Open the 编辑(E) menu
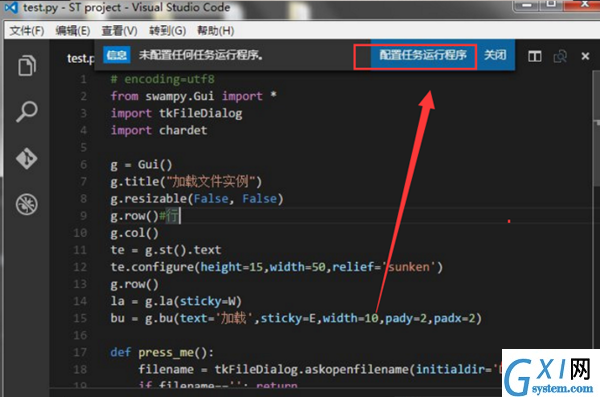600x397 pixels. (x=73, y=31)
